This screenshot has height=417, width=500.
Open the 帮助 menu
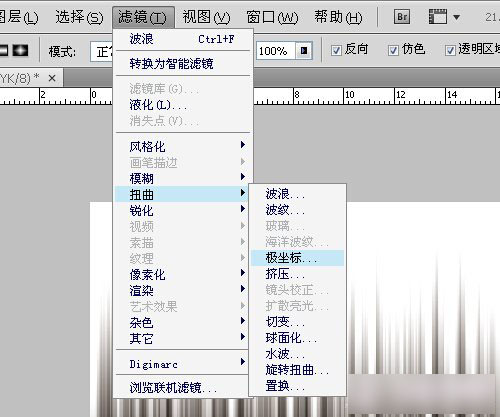[x=338, y=17]
